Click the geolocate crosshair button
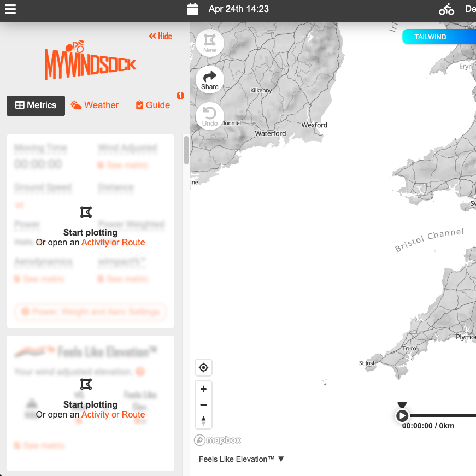The height and width of the screenshot is (476, 476). [203, 367]
